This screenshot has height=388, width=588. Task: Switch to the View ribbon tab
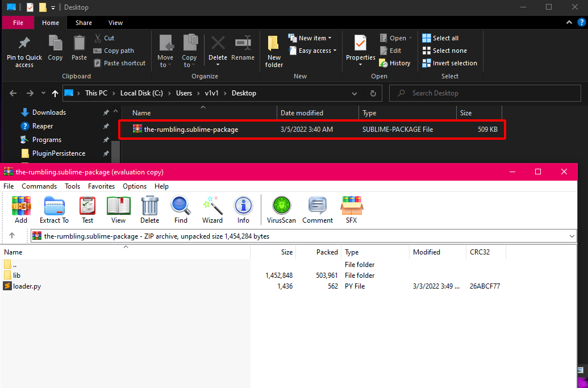tap(115, 23)
